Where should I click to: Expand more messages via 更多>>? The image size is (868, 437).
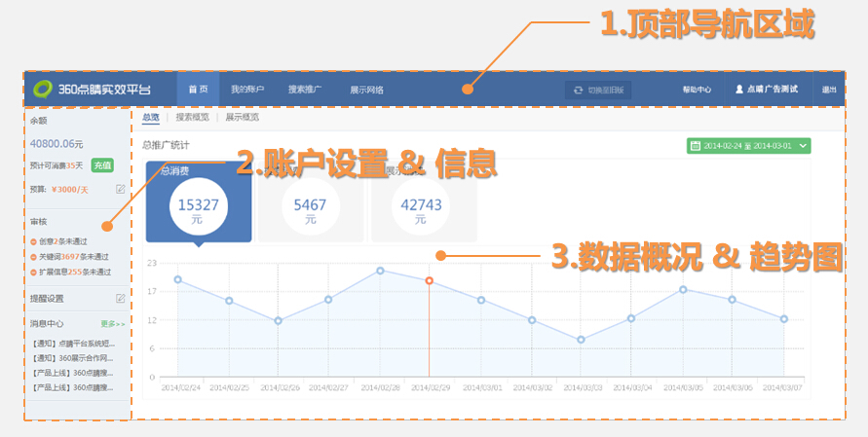112,323
